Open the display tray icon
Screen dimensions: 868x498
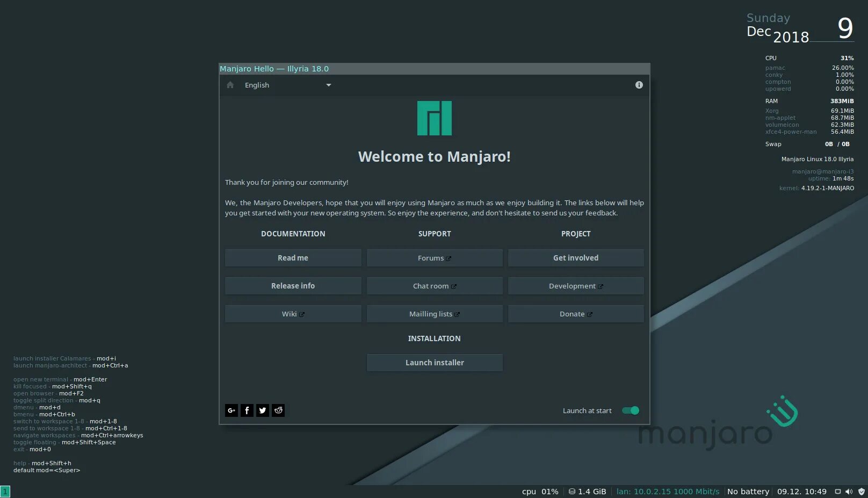837,492
